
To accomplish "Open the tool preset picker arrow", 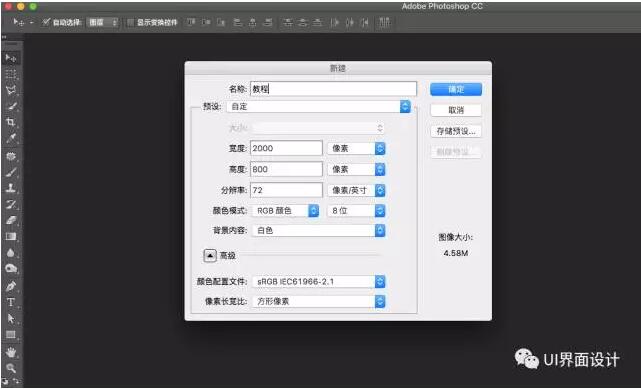I will coord(31,22).
